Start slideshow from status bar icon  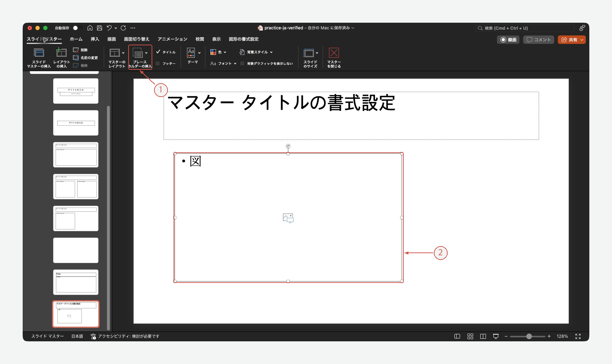point(496,336)
